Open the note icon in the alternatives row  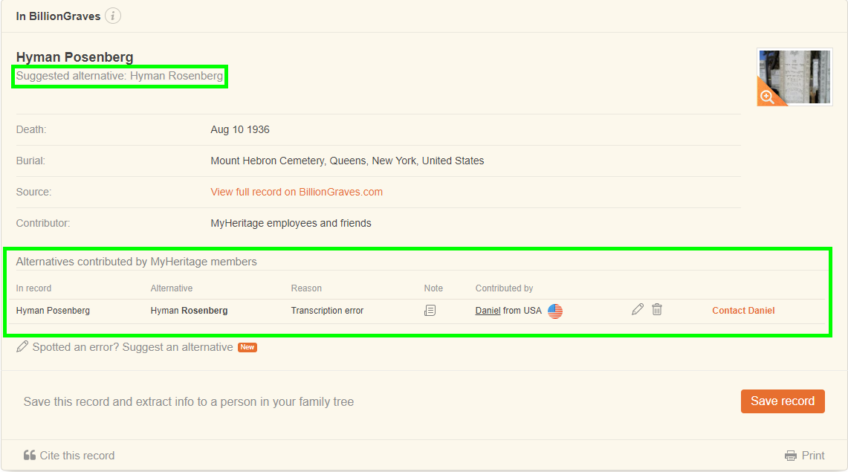point(430,311)
